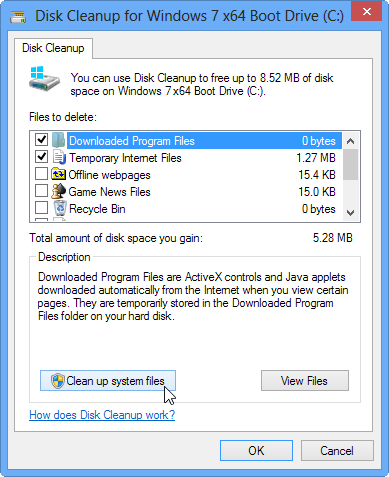The height and width of the screenshot is (477, 389).
Task: Uncheck the Temporary Internet Files checkbox
Action: tap(41, 157)
